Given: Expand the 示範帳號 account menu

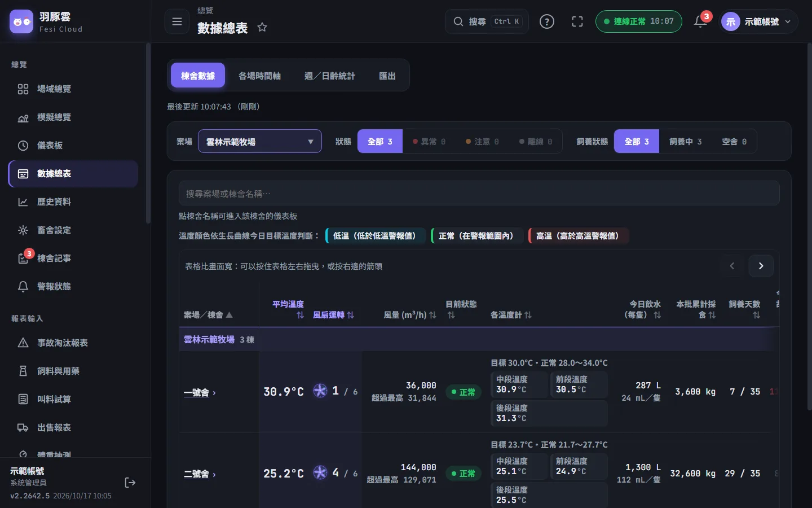Looking at the screenshot, I should click(759, 21).
